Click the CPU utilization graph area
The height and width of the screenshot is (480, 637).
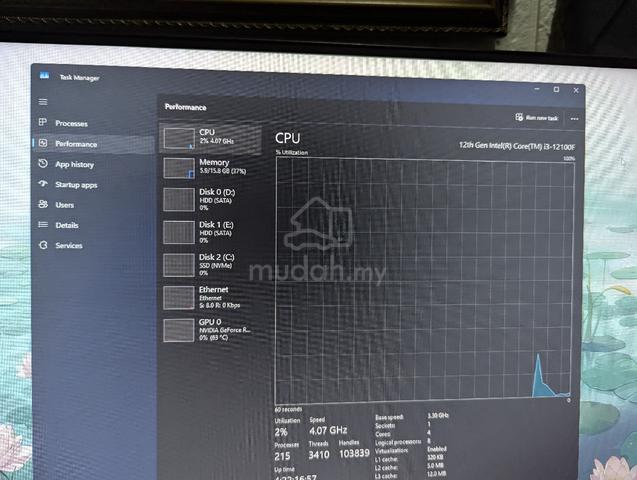(424, 280)
